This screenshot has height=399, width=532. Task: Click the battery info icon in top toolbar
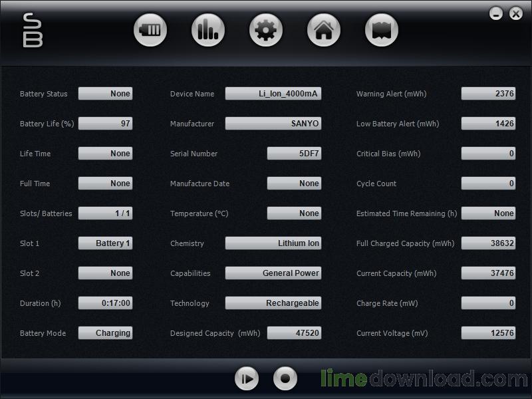point(150,30)
